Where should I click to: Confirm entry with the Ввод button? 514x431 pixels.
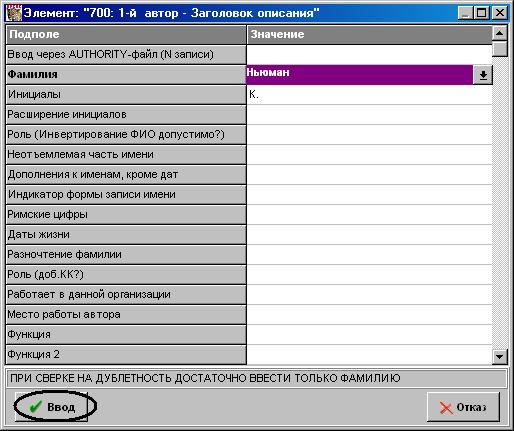point(51,407)
